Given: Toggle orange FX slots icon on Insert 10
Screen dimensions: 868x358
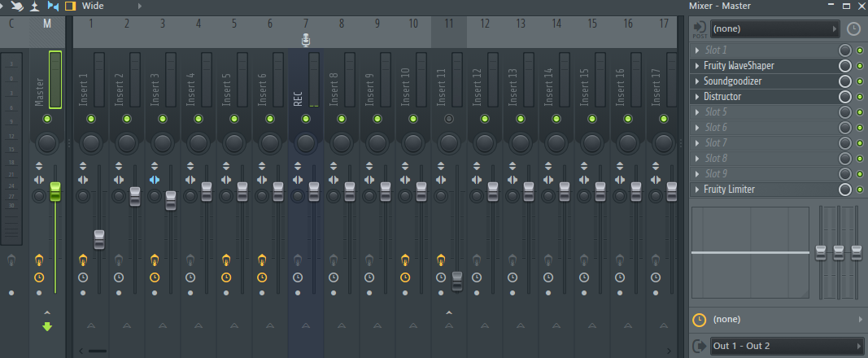Looking at the screenshot, I should click(404, 259).
